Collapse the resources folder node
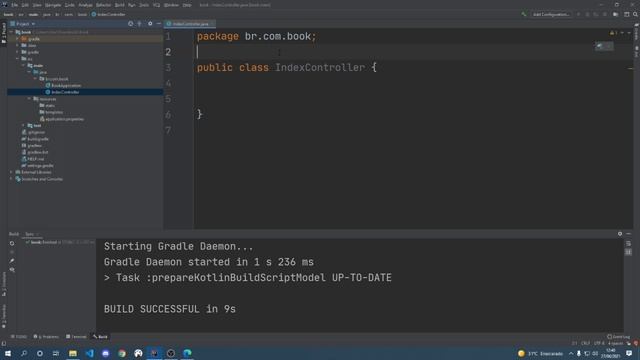640x360 pixels. (x=29, y=99)
